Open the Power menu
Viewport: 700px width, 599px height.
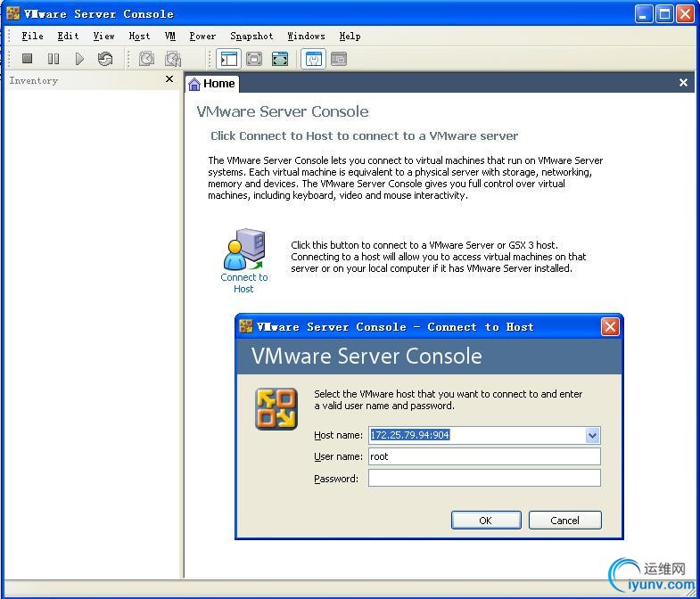202,37
